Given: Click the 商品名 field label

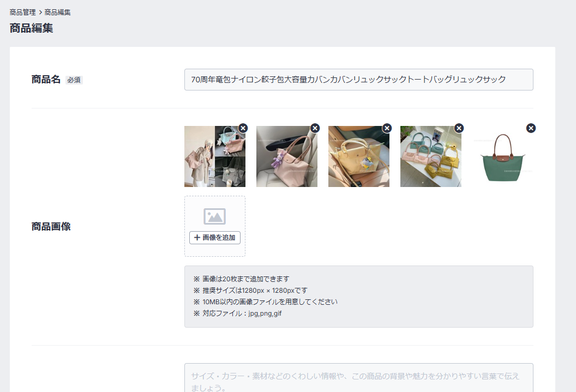Looking at the screenshot, I should click(46, 79).
